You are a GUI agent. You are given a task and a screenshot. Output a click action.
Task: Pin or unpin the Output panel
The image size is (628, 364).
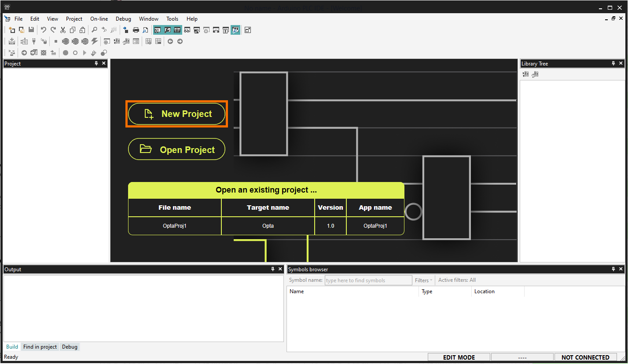(x=273, y=269)
